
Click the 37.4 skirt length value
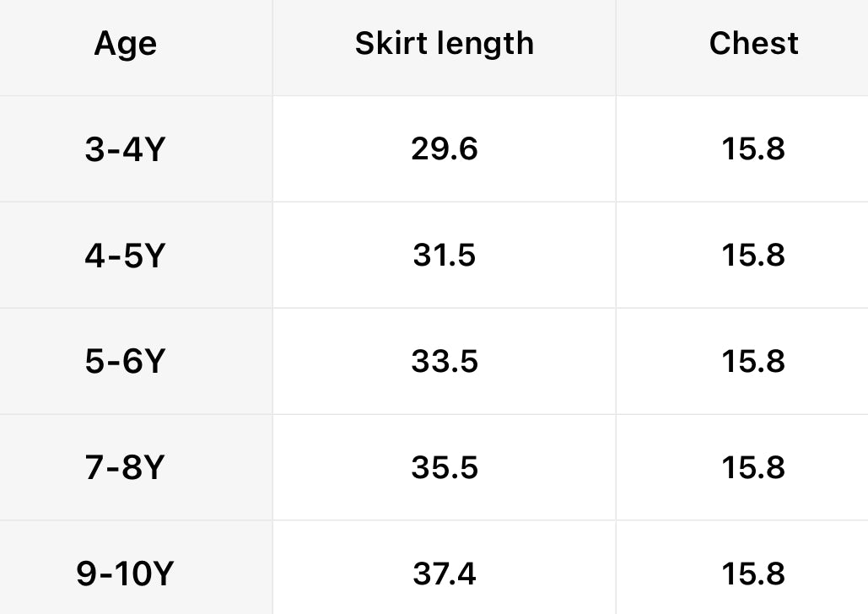[444, 574]
